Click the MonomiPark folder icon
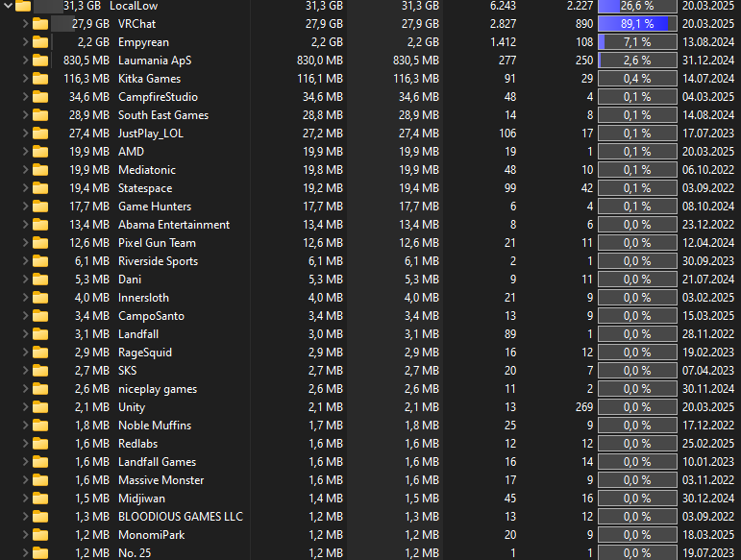This screenshot has height=560, width=741. (40, 535)
